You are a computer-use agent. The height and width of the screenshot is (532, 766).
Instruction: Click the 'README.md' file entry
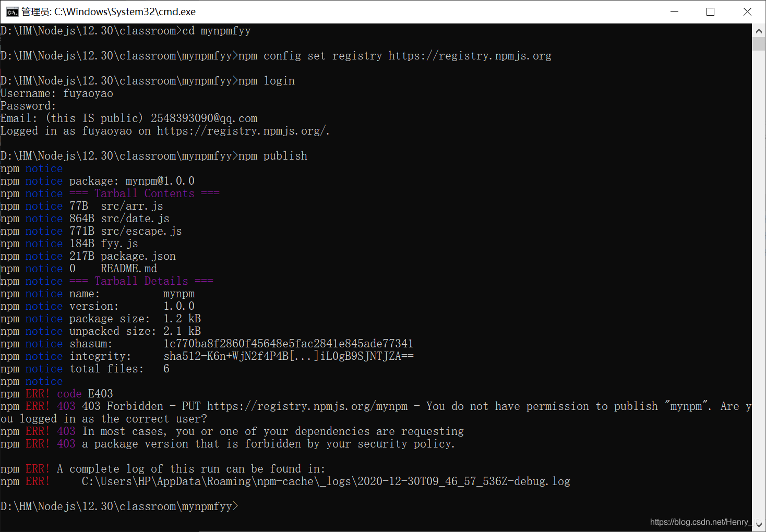(129, 269)
